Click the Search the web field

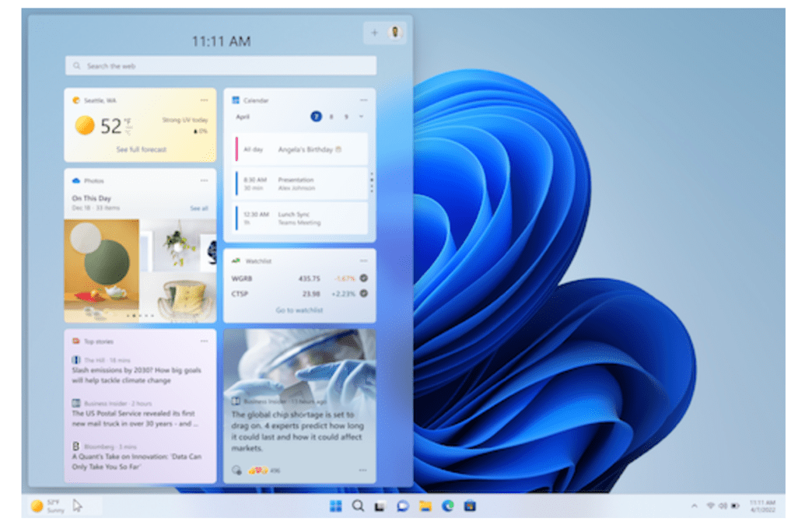click(x=221, y=65)
